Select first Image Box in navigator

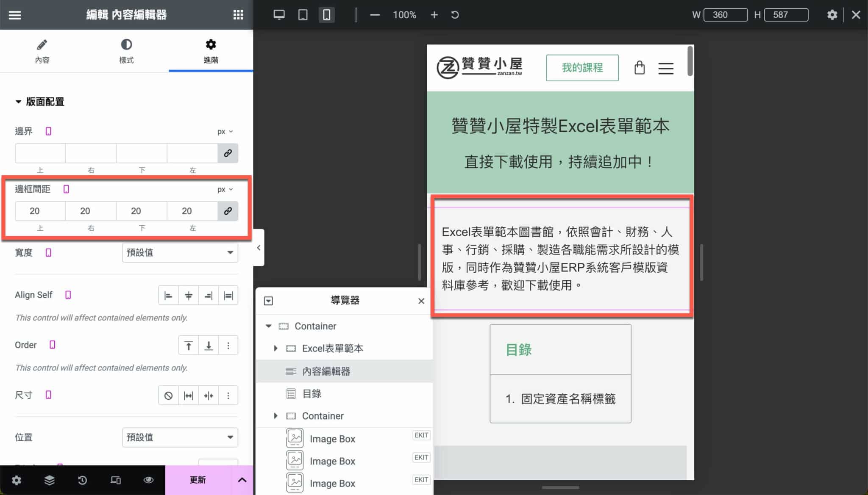345,439
